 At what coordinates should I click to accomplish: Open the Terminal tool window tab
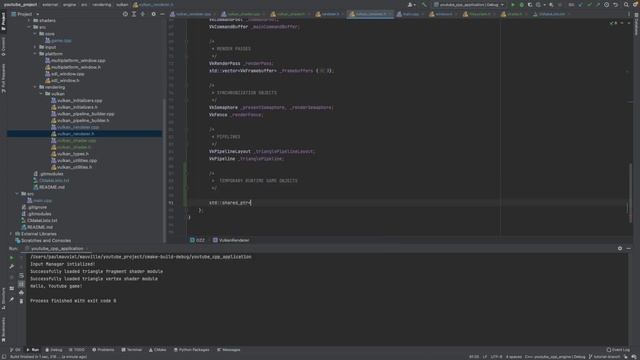coord(132,350)
